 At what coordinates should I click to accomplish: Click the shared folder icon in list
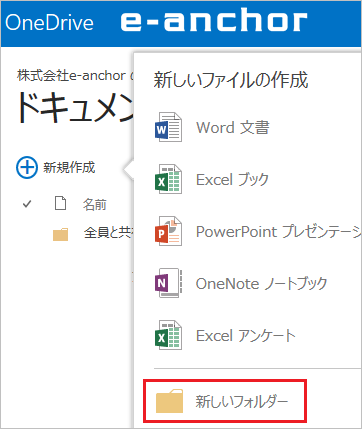(61, 234)
